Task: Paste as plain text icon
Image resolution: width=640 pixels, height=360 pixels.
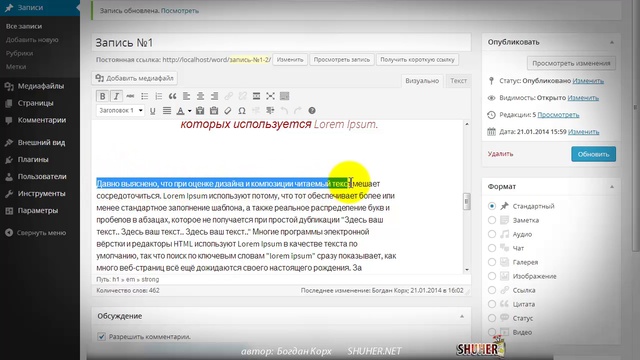Action: click(x=200, y=111)
